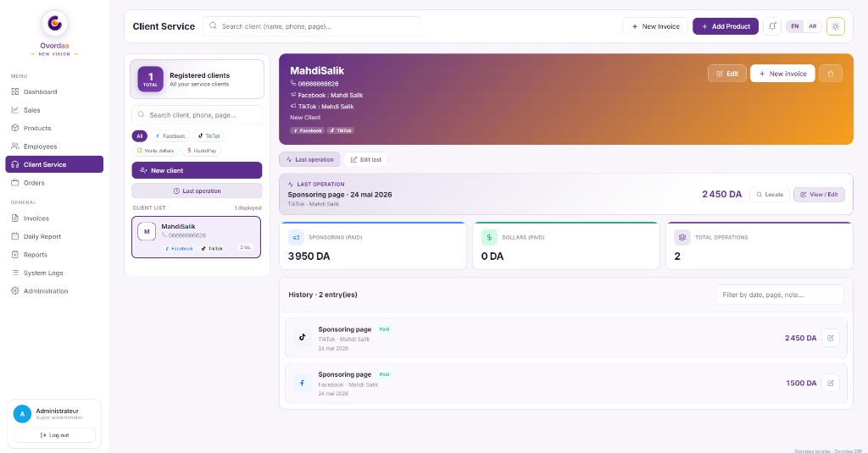Image resolution: width=868 pixels, height=453 pixels.
Task: Click the Dollars (Paid) dollar icon
Action: pos(489,237)
